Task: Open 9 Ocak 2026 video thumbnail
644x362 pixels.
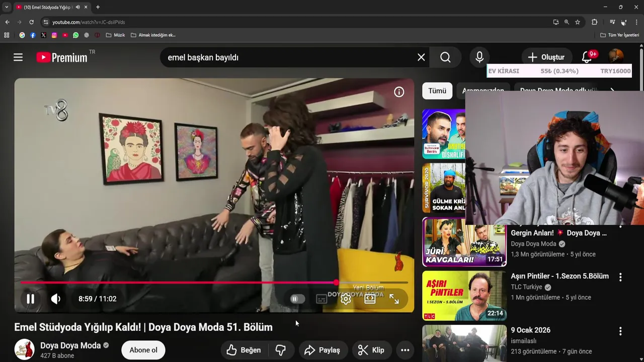Action: coord(464,343)
